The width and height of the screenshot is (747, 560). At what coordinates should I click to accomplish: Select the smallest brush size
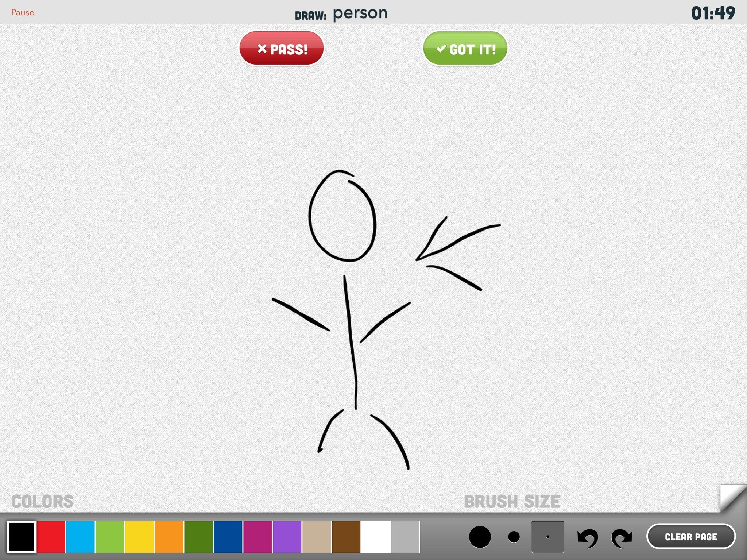point(547,537)
